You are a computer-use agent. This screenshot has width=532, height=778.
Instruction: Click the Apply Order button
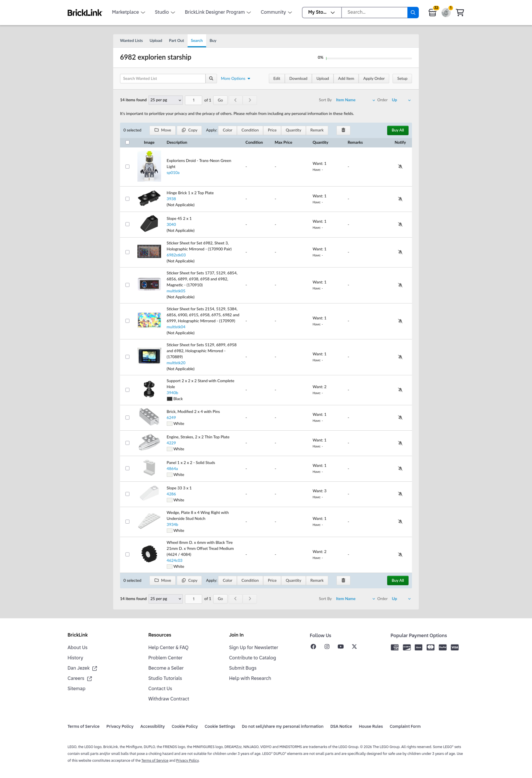click(x=374, y=78)
